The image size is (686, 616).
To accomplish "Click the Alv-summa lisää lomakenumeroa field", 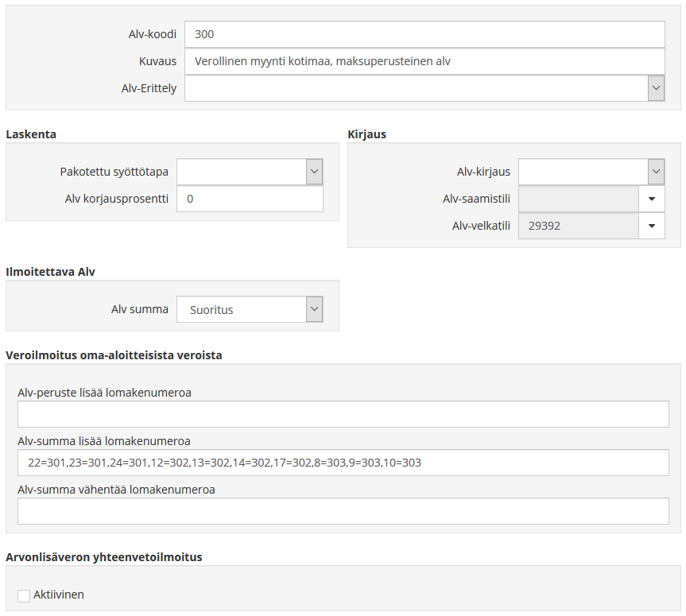I will pos(343,463).
